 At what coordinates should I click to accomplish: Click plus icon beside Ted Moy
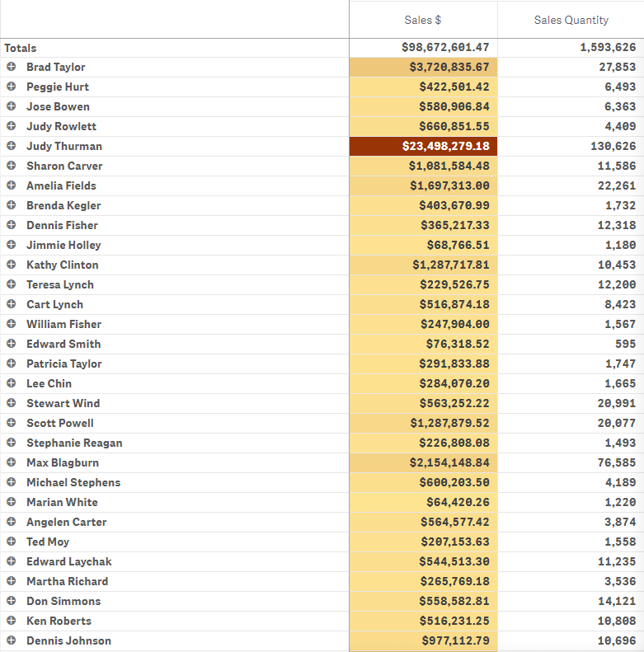(12, 542)
